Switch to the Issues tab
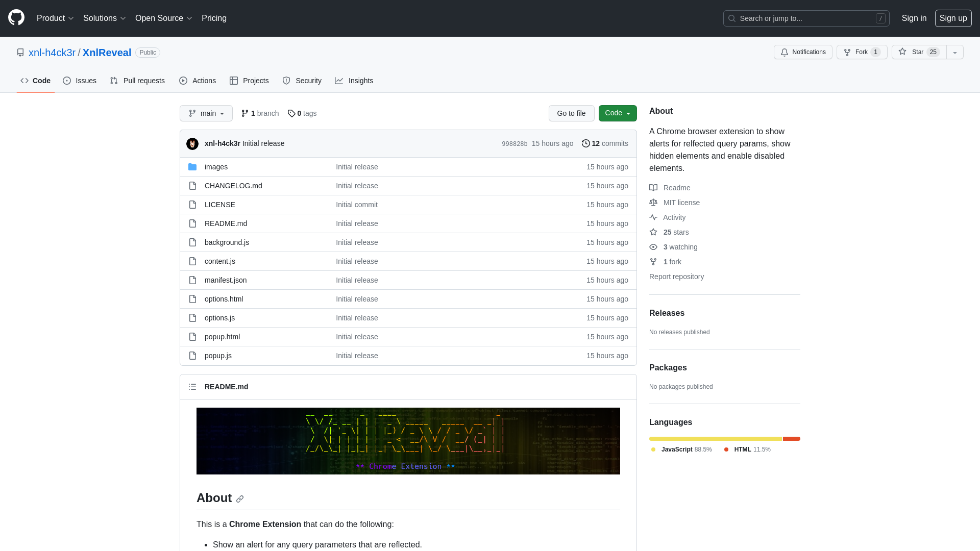980x551 pixels. coord(80,81)
